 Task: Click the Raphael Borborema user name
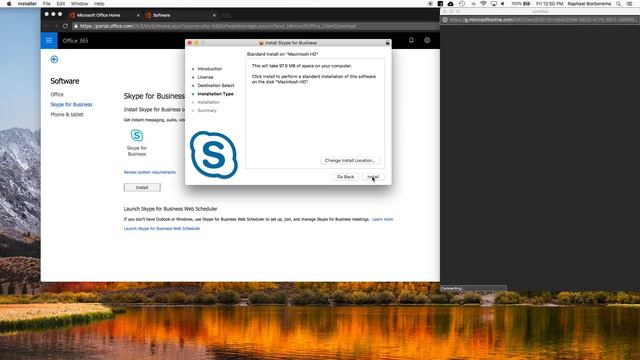589,4
